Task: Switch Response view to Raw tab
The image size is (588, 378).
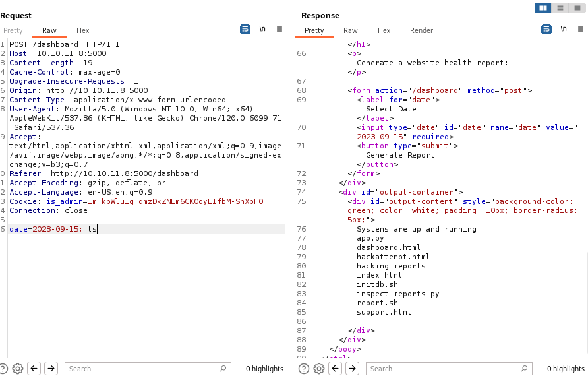Action: tap(351, 30)
